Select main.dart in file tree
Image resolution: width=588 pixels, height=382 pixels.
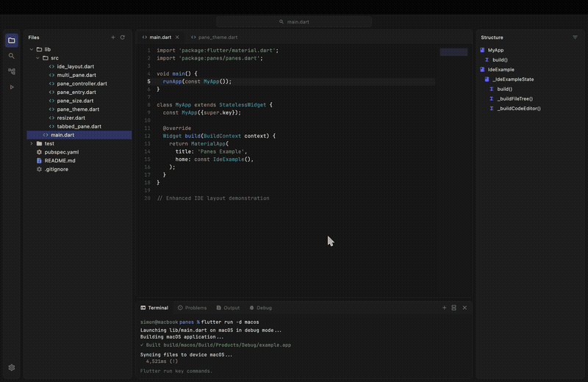coord(79,135)
